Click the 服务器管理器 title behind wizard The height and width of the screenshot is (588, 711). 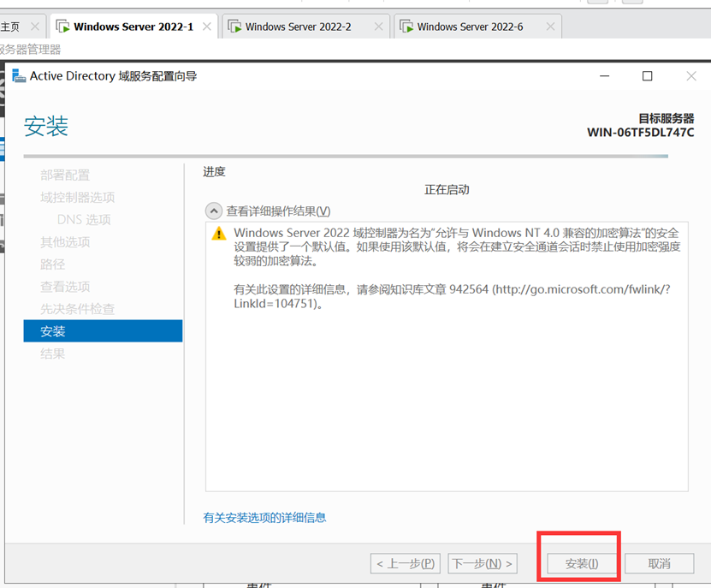click(x=31, y=49)
